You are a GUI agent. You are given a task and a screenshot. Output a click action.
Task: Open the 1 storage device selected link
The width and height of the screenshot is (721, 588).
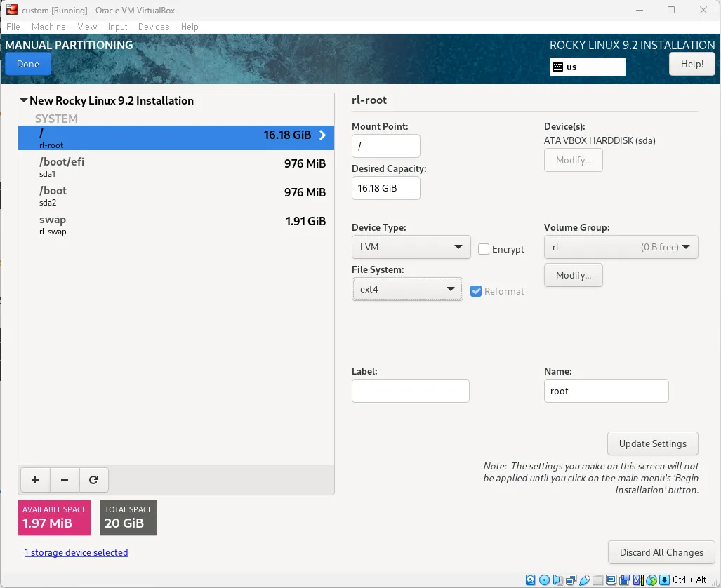click(x=76, y=552)
